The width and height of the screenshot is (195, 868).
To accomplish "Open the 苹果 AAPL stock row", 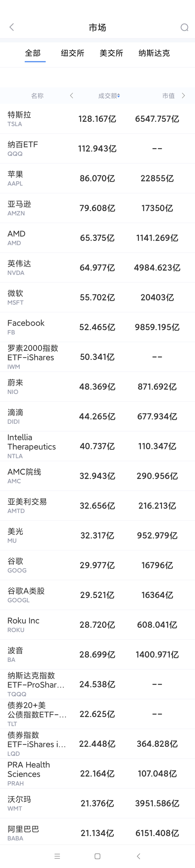I will [x=97, y=178].
